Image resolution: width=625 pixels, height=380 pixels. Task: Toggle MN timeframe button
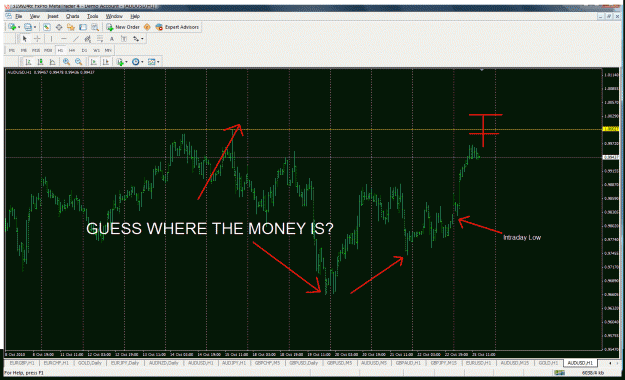pos(108,51)
